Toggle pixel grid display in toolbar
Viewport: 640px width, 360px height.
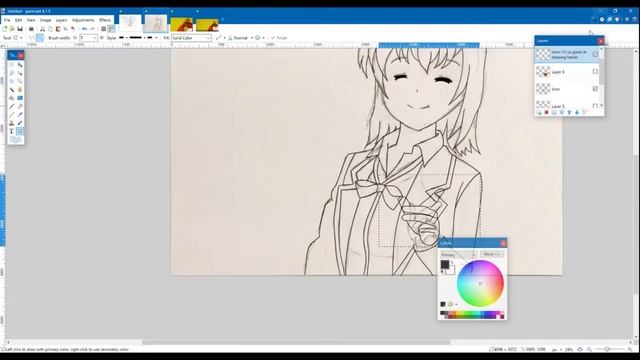point(103,29)
